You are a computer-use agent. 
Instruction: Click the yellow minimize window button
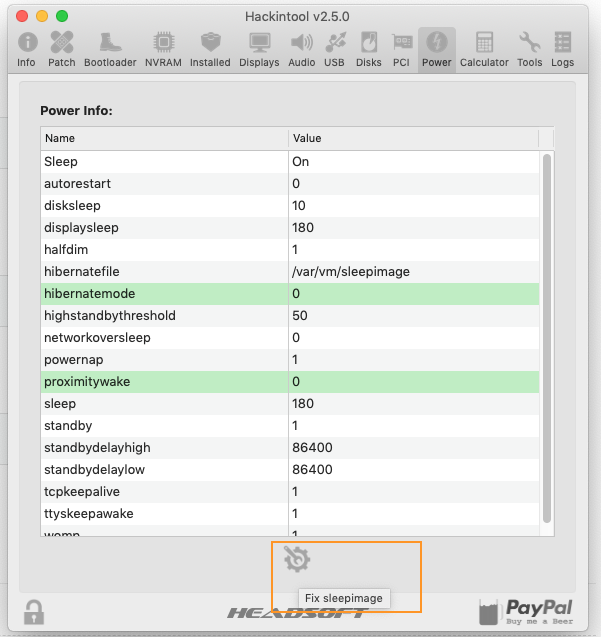tap(42, 16)
